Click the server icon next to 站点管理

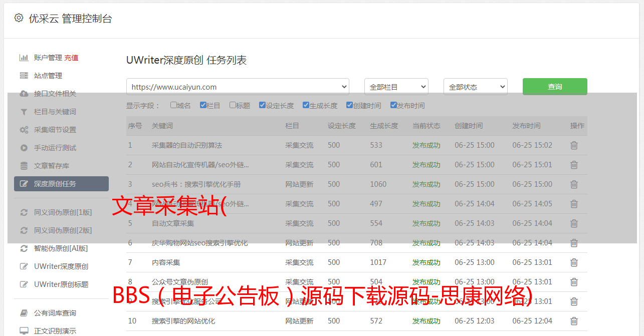(24, 76)
